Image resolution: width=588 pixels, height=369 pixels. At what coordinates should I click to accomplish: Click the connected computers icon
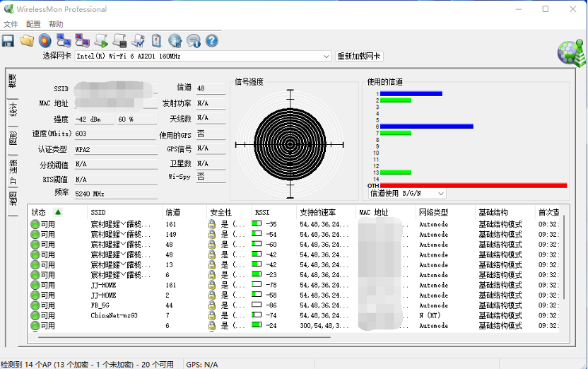pyautogui.click(x=64, y=41)
